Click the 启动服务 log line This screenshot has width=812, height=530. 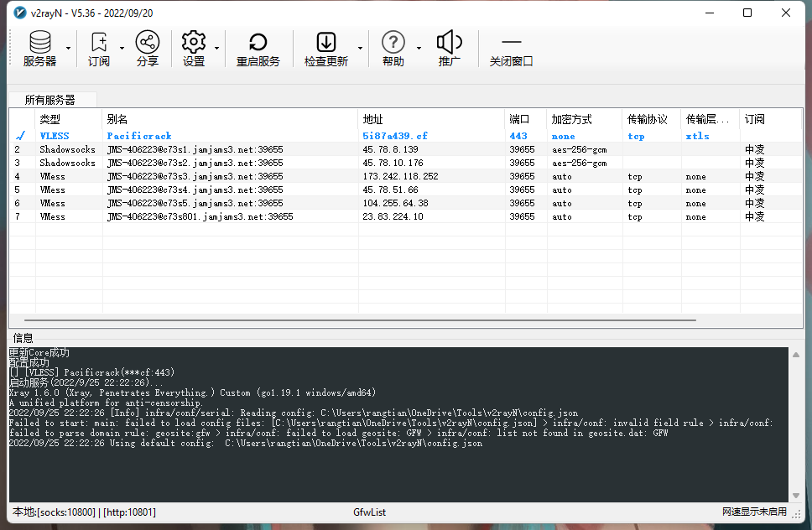click(x=86, y=383)
